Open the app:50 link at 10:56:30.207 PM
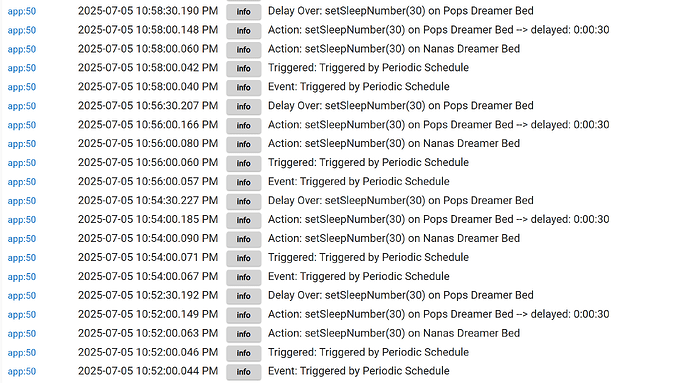 (22, 106)
